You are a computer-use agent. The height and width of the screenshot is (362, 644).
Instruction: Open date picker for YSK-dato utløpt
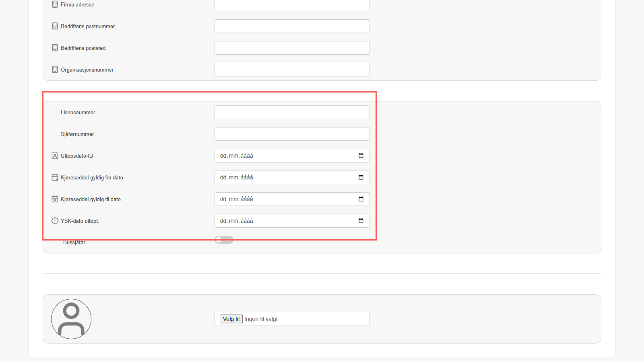pyautogui.click(x=361, y=221)
